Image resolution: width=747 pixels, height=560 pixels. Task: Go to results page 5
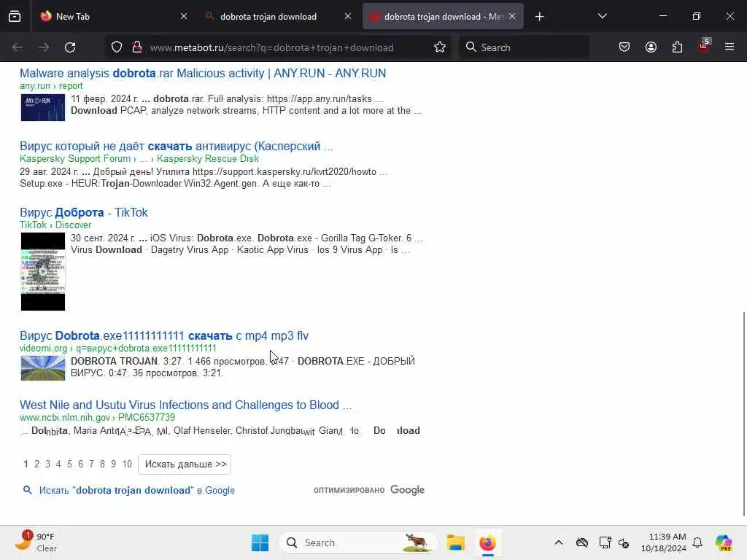coord(69,464)
